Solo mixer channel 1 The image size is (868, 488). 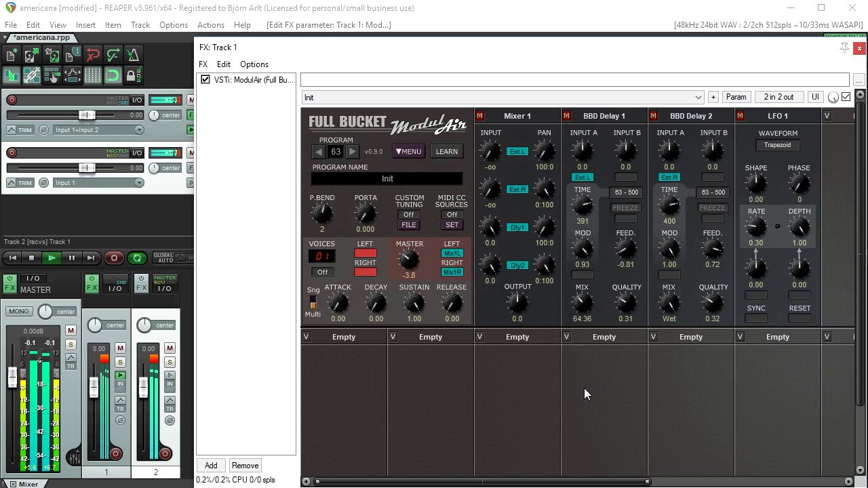pyautogui.click(x=120, y=363)
